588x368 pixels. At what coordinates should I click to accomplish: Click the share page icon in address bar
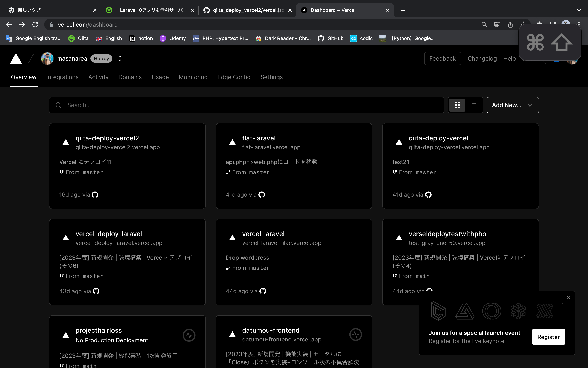click(x=510, y=25)
